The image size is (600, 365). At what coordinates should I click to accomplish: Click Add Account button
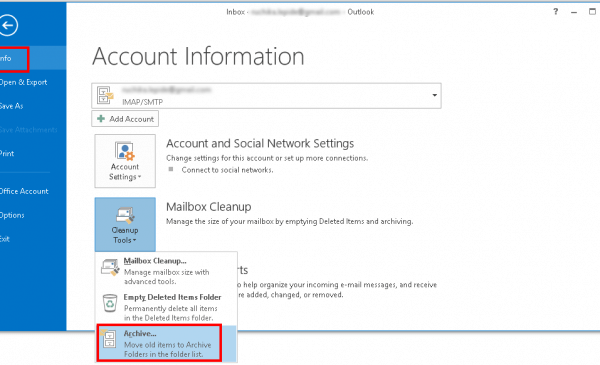tap(125, 119)
